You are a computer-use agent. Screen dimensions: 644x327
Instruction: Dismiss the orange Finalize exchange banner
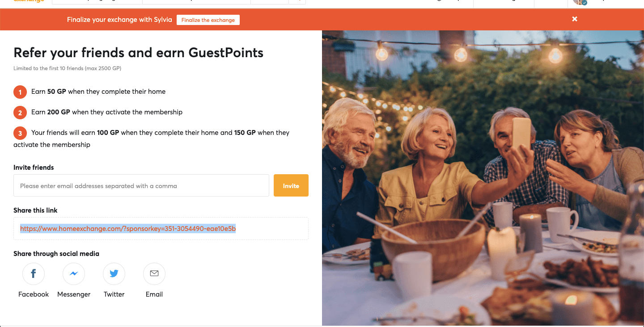coord(575,19)
